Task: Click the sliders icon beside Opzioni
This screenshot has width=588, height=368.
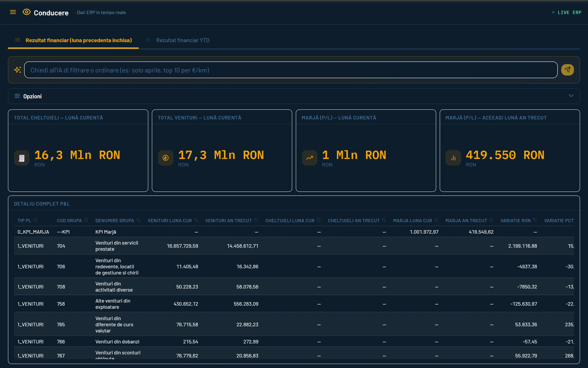Action: tap(17, 96)
